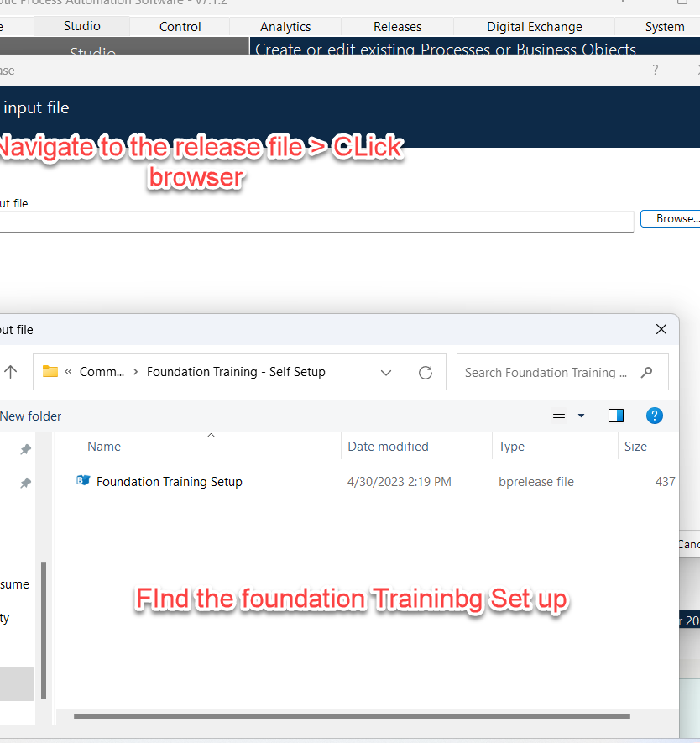
Task: Sort by Name column
Action: point(104,447)
